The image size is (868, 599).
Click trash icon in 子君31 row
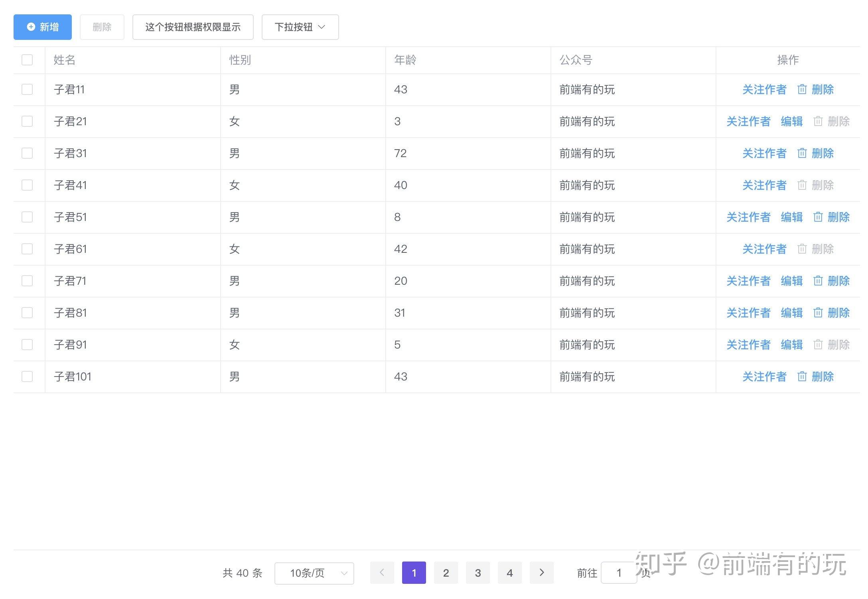pos(802,153)
